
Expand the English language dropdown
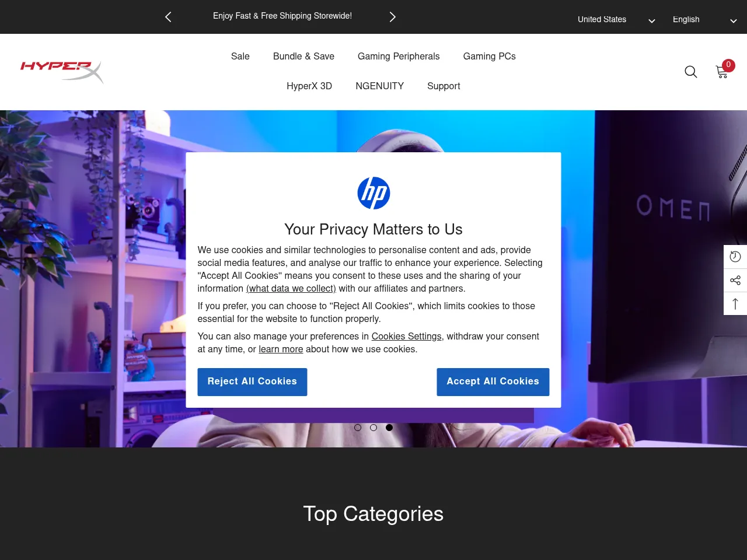(x=704, y=20)
